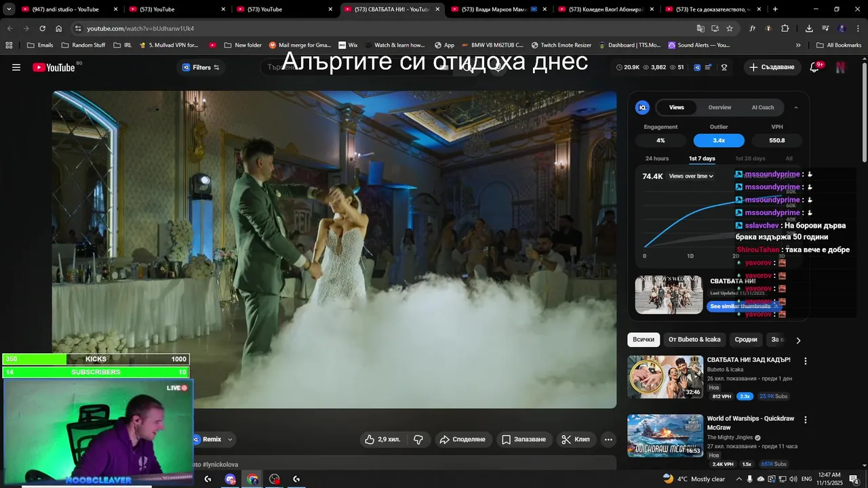Click the Създаване create button
This screenshot has width=868, height=488.
coord(772,67)
